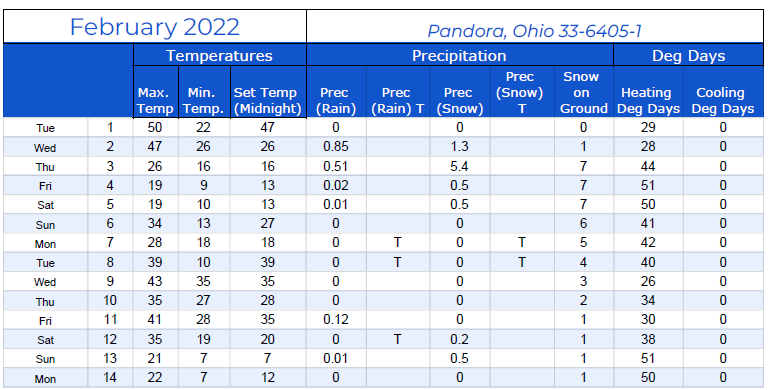The image size is (768, 390).
Task: Click the Deg Days group header
Action: coord(689,55)
